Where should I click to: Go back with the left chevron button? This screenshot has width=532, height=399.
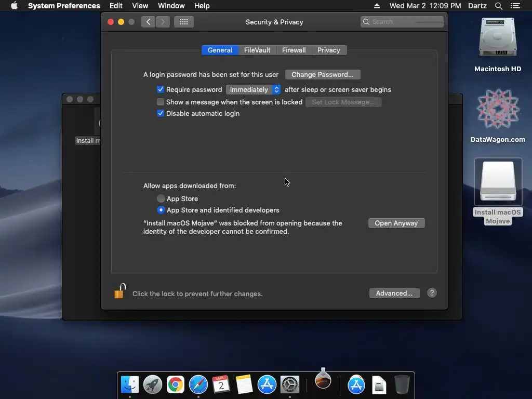(148, 22)
